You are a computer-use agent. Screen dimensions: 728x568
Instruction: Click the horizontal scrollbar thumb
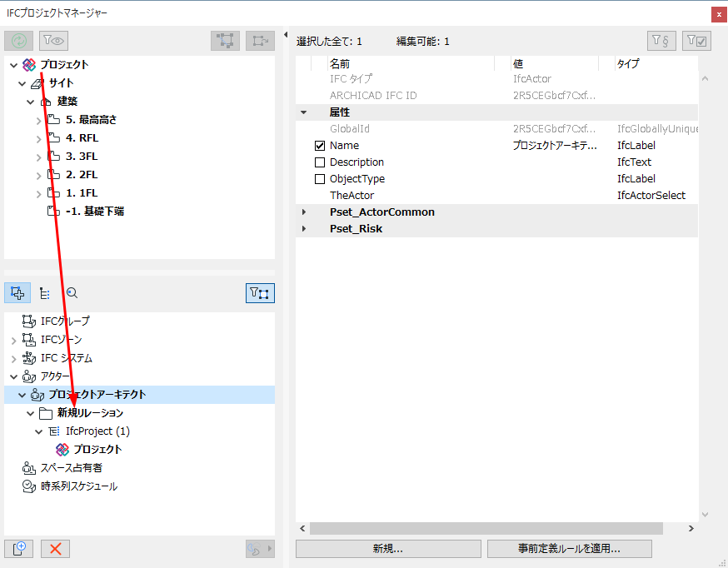click(486, 528)
